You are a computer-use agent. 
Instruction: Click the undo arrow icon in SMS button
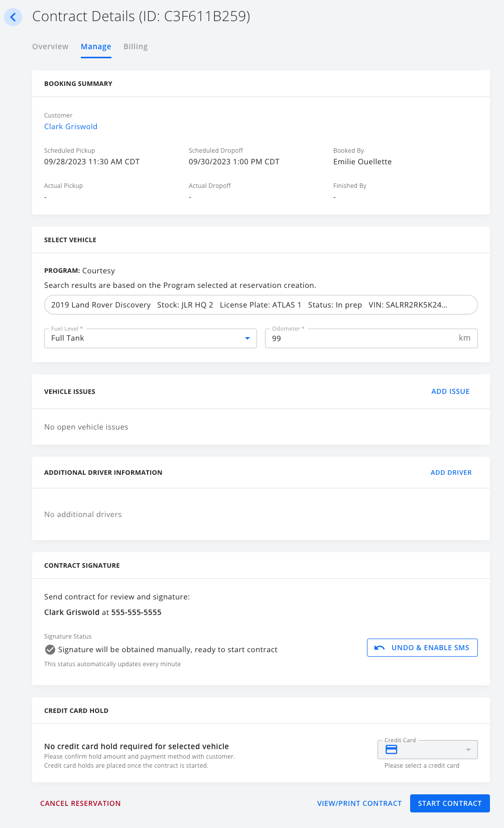(x=380, y=648)
